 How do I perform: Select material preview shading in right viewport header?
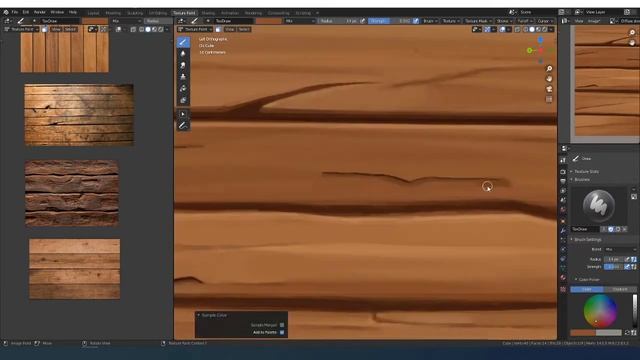(x=539, y=29)
